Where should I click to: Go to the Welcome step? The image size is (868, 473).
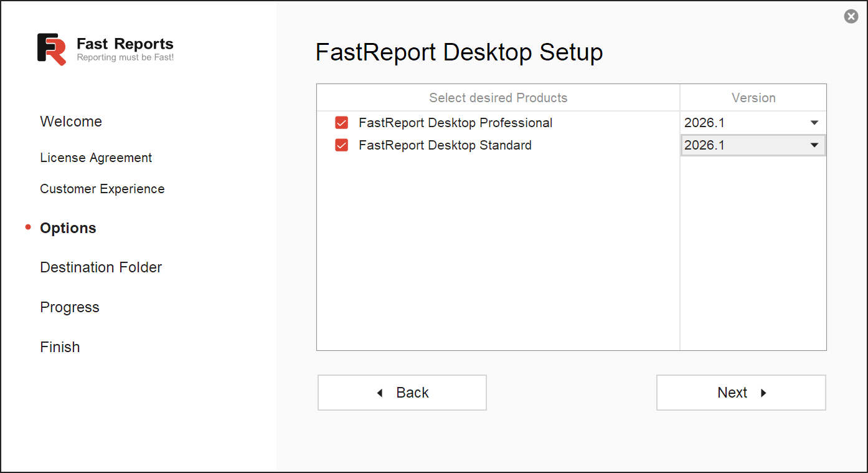[71, 122]
